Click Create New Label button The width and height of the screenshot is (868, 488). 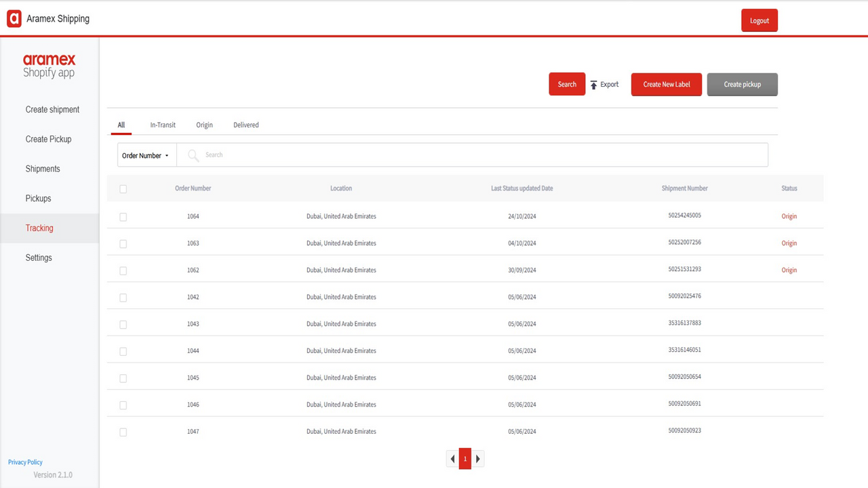(x=667, y=84)
